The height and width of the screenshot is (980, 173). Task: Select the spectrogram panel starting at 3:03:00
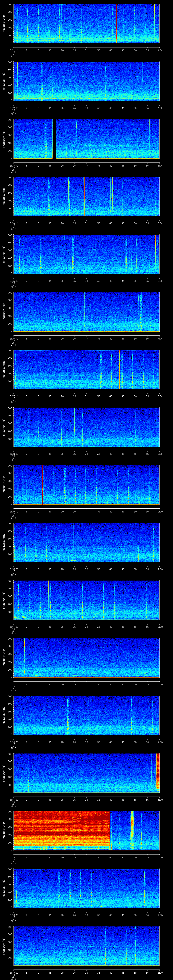pyautogui.click(x=87, y=139)
